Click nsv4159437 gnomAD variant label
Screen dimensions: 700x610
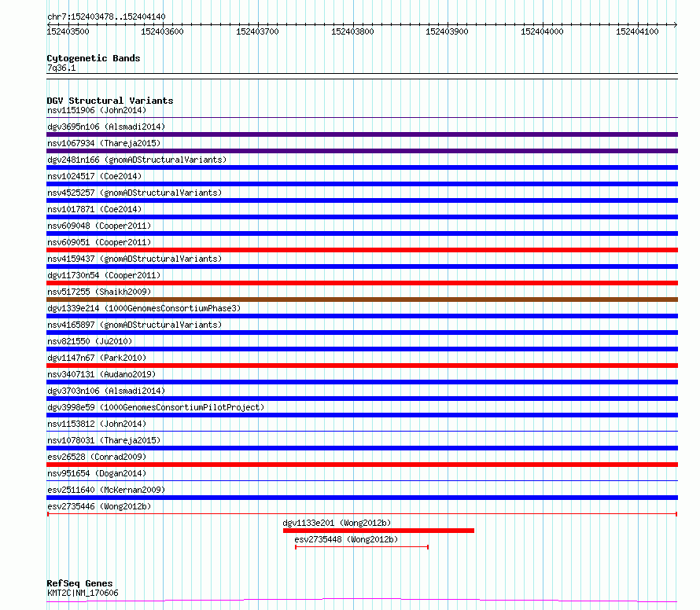(134, 259)
